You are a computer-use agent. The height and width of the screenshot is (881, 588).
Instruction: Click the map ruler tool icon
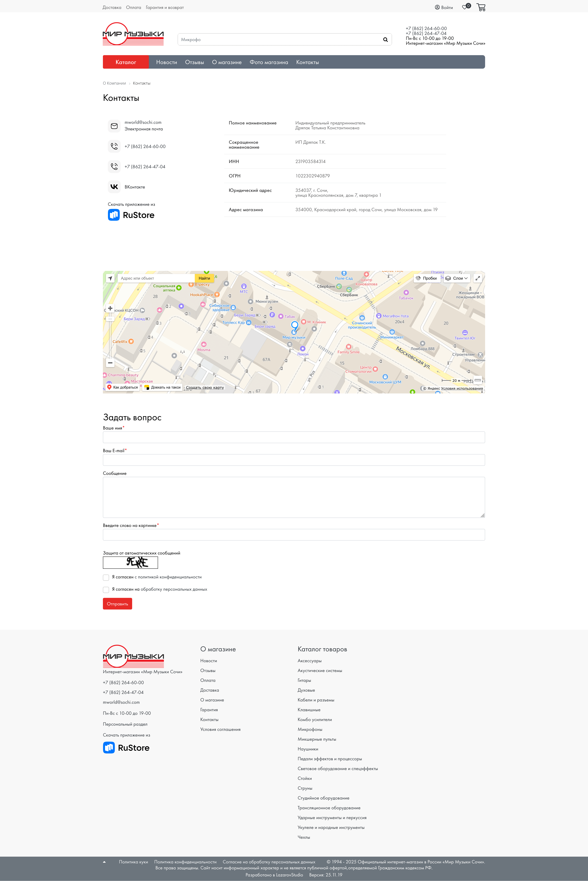click(x=477, y=380)
